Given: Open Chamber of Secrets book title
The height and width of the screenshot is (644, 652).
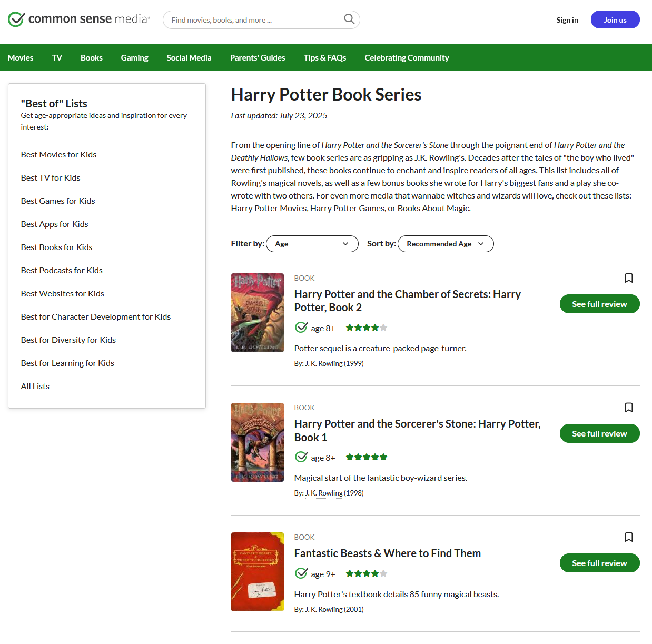Looking at the screenshot, I should tap(407, 301).
